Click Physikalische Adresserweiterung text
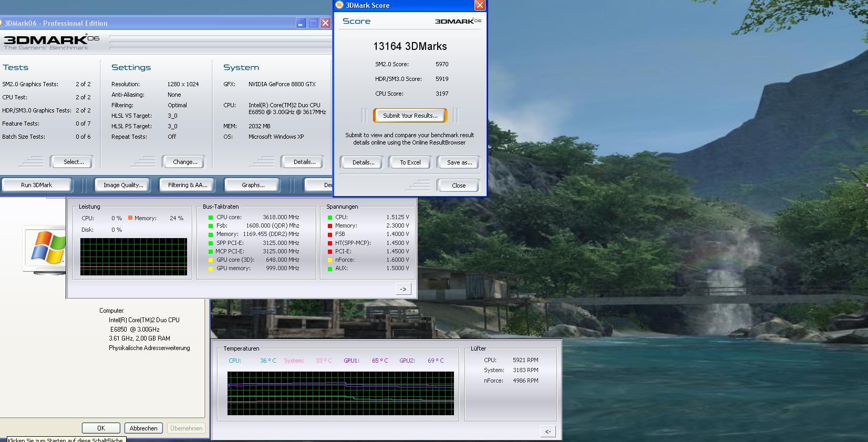 click(149, 348)
